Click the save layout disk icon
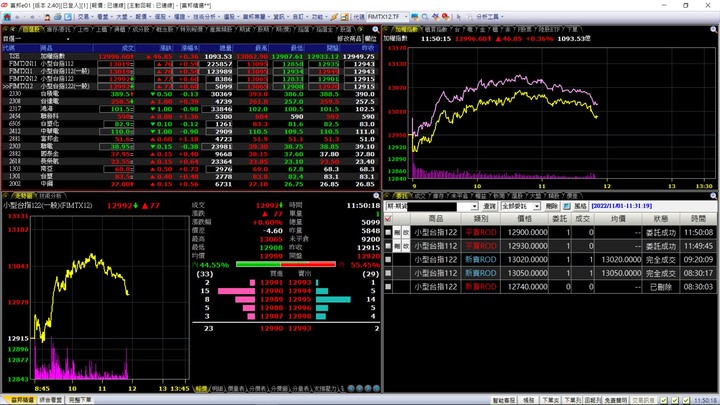Screen dimensions: 720x405 coord(344,17)
